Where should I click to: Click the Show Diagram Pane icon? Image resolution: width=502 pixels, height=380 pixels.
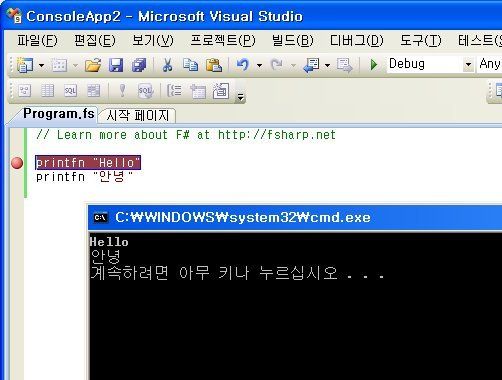click(x=25, y=90)
